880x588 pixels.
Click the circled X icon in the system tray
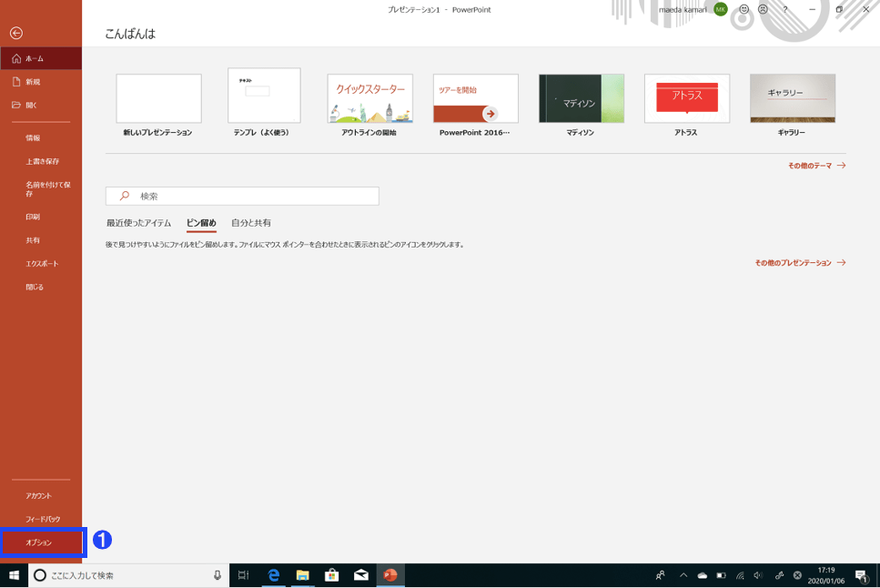[x=797, y=575]
